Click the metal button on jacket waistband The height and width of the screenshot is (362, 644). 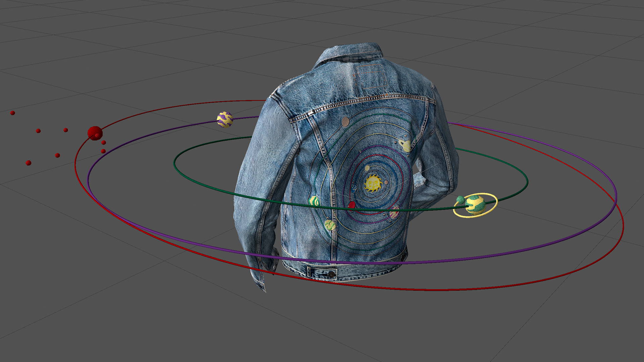click(331, 275)
